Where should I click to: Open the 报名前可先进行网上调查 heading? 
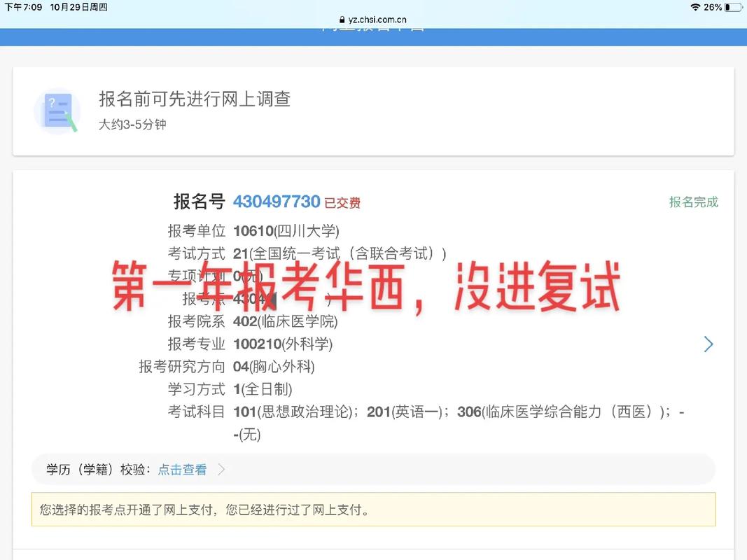(x=195, y=99)
